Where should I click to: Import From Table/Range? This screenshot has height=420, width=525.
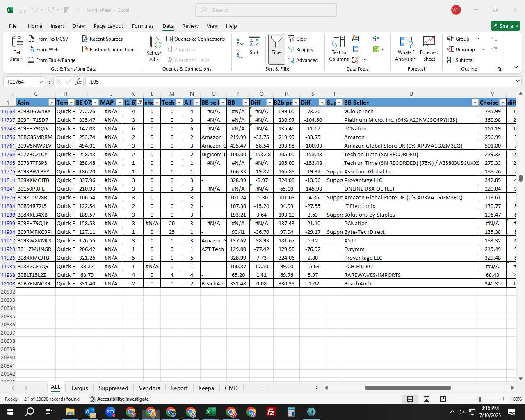(52, 60)
